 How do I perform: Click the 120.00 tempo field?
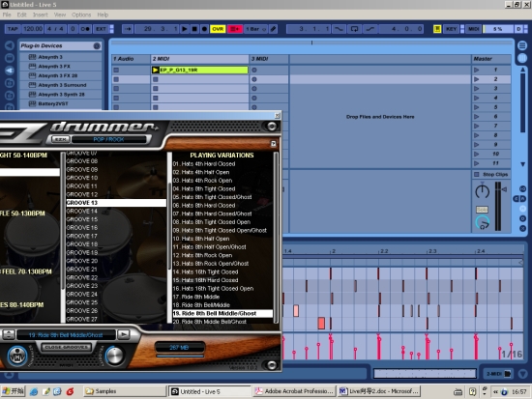tap(33, 29)
